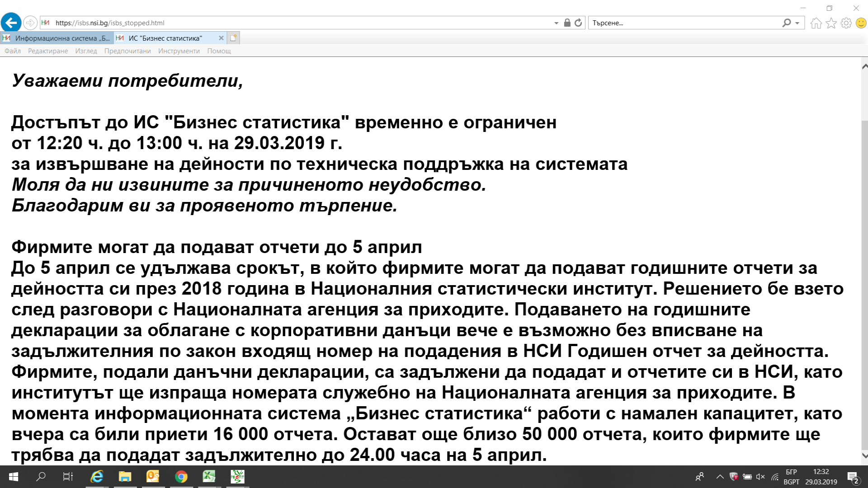This screenshot has height=488, width=868.
Task: Click the search magnifier icon in search box
Action: click(x=787, y=23)
